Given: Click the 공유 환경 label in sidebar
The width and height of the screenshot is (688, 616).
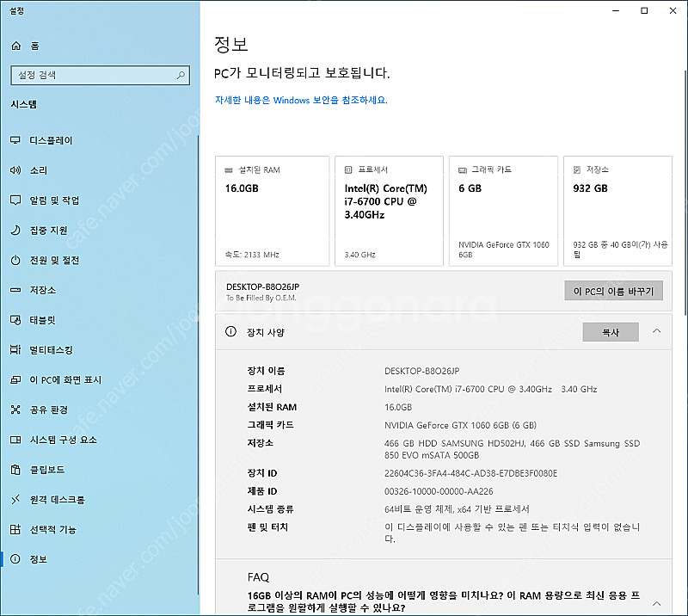Looking at the screenshot, I should 49,410.
